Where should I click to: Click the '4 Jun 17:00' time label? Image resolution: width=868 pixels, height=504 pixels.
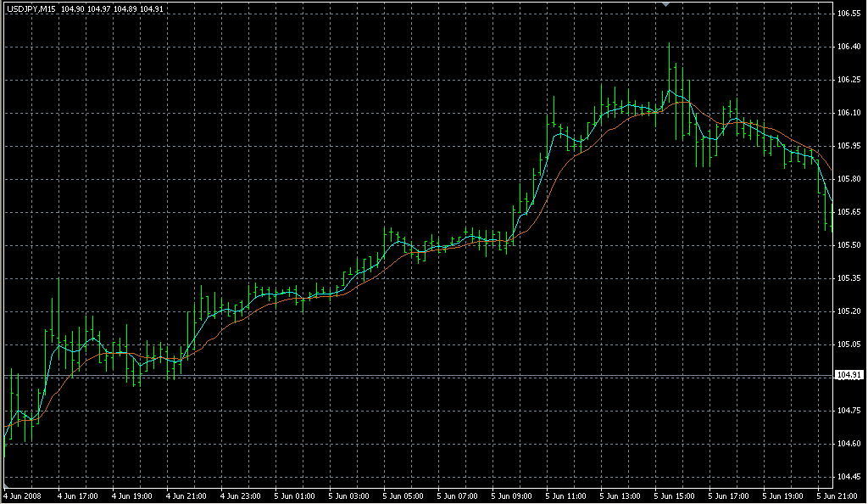coord(78,496)
